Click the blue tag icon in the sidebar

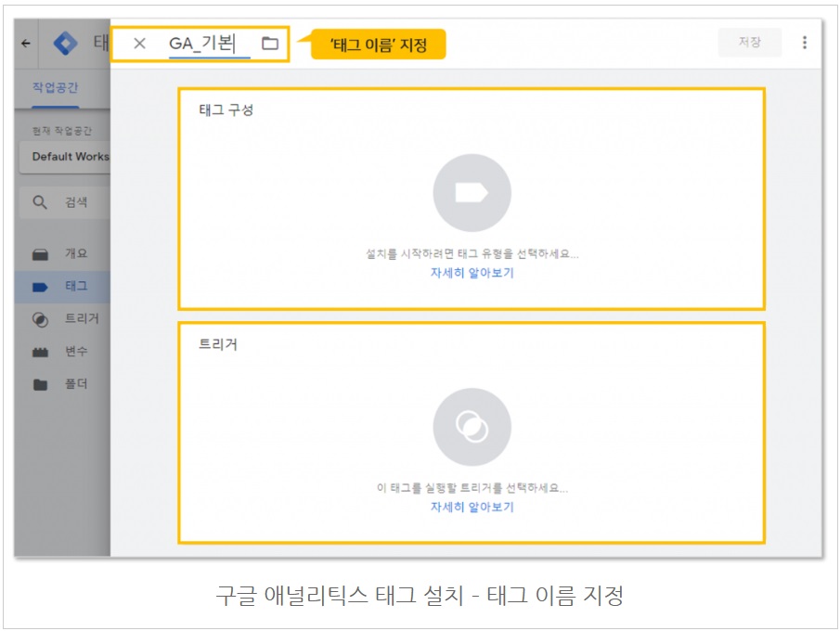pos(40,288)
